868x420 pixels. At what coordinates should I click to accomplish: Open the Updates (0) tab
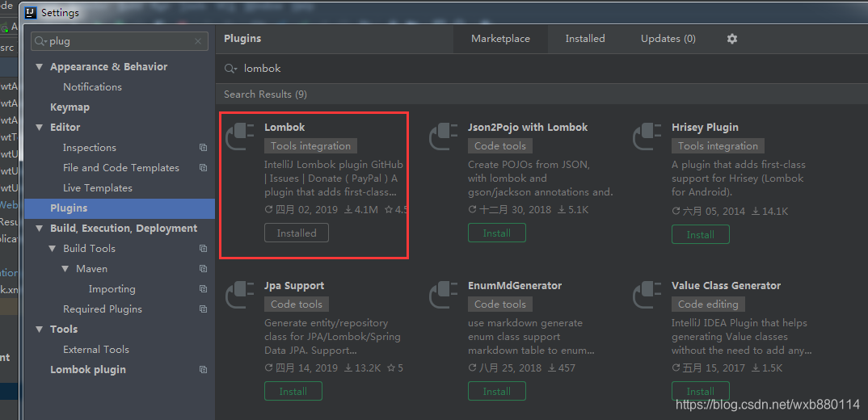(x=668, y=39)
